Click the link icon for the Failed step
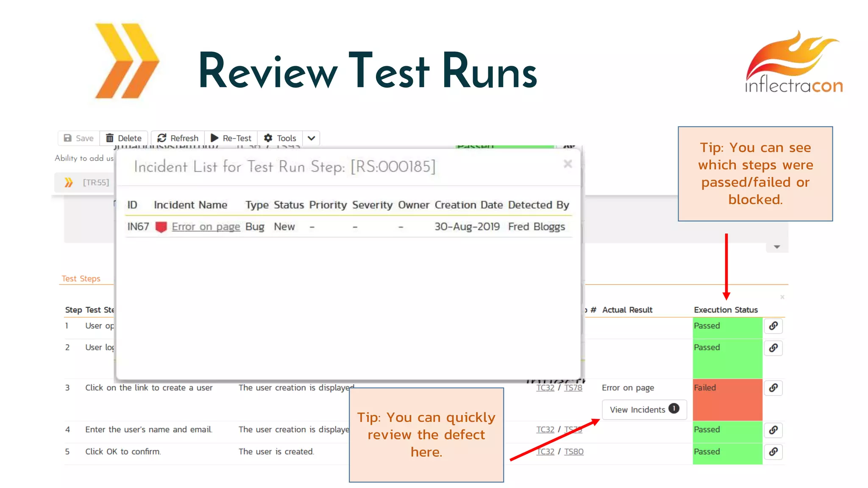 coord(773,388)
